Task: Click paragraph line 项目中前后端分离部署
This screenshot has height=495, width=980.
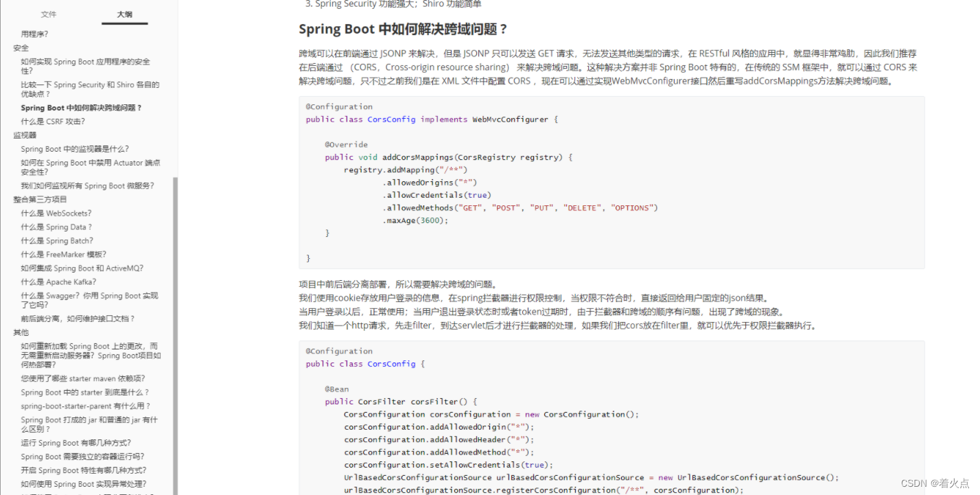Action: (x=398, y=284)
